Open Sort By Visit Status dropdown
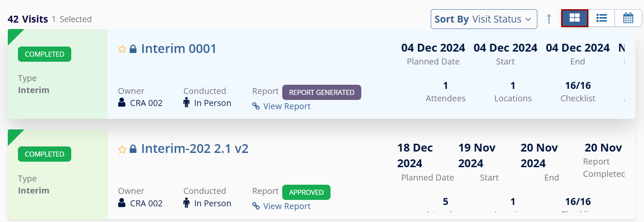Viewport: 644px width, 222px height. (x=484, y=19)
